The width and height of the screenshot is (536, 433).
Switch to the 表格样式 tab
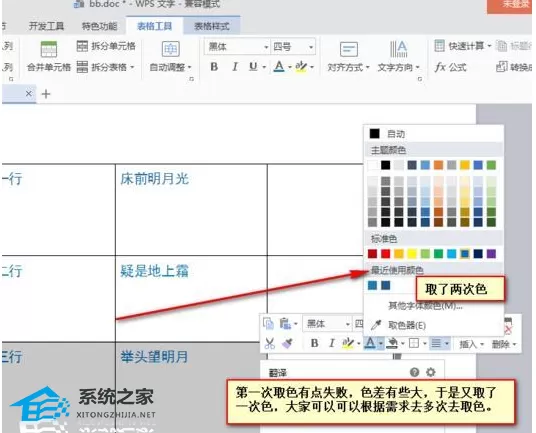coord(212,26)
